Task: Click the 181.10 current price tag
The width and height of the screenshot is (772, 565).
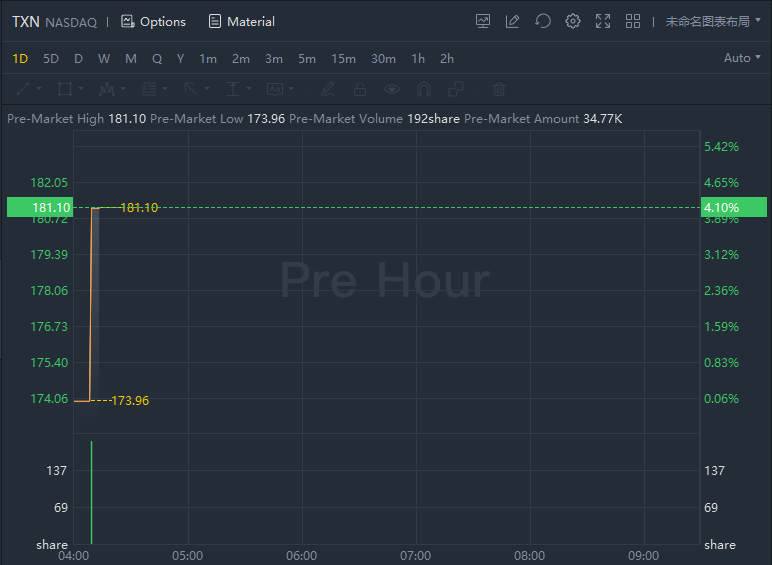Action: (x=40, y=207)
